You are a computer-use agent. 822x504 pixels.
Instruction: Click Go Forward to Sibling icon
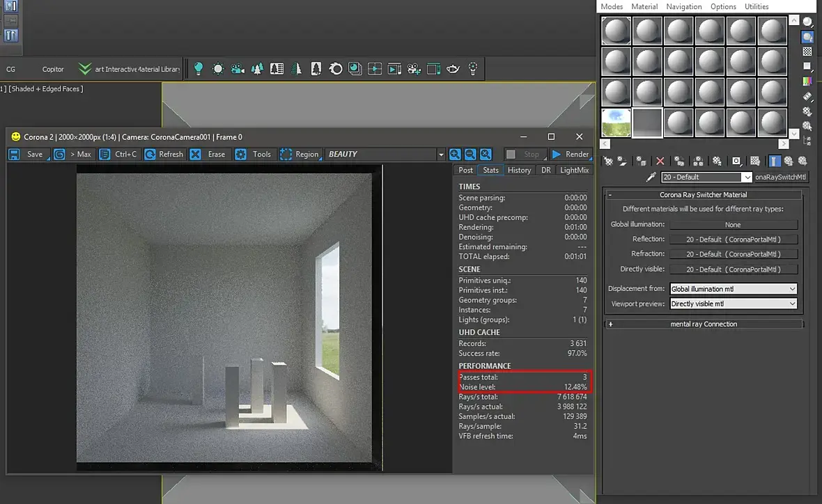[802, 162]
